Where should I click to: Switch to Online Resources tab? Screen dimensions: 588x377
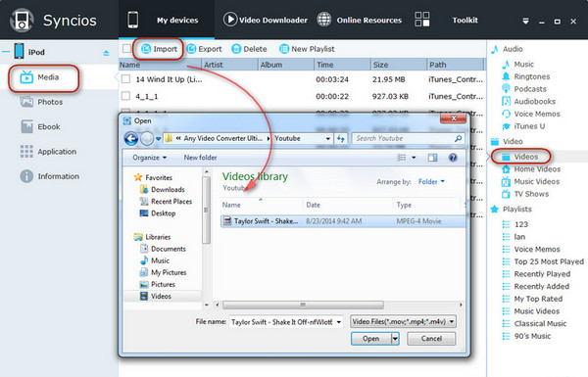pos(360,20)
